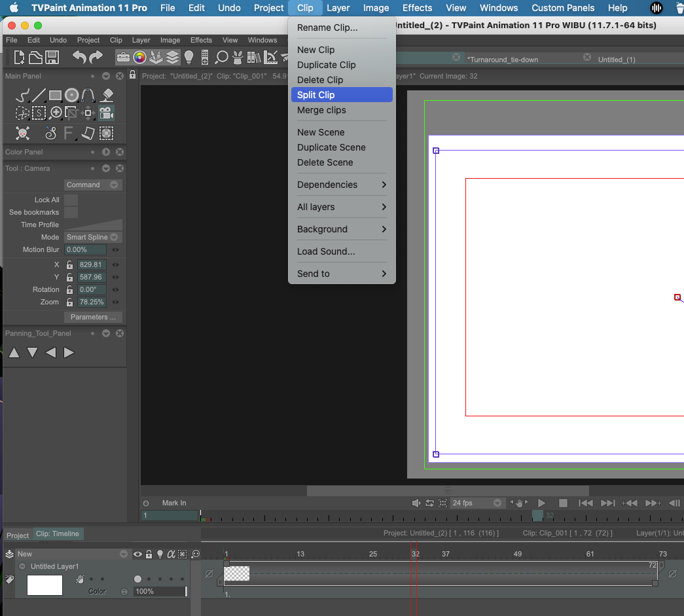Choose New Scene menu entry
Image resolution: width=684 pixels, height=616 pixels.
tap(342, 132)
